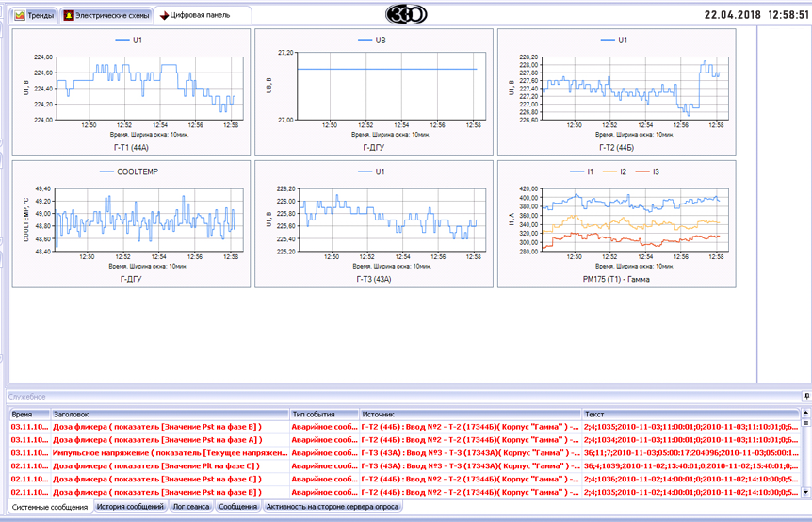The width and height of the screenshot is (812, 522).
Task: Select 03.11.10 message Pst на фазе B
Action: pyautogui.click(x=405, y=427)
